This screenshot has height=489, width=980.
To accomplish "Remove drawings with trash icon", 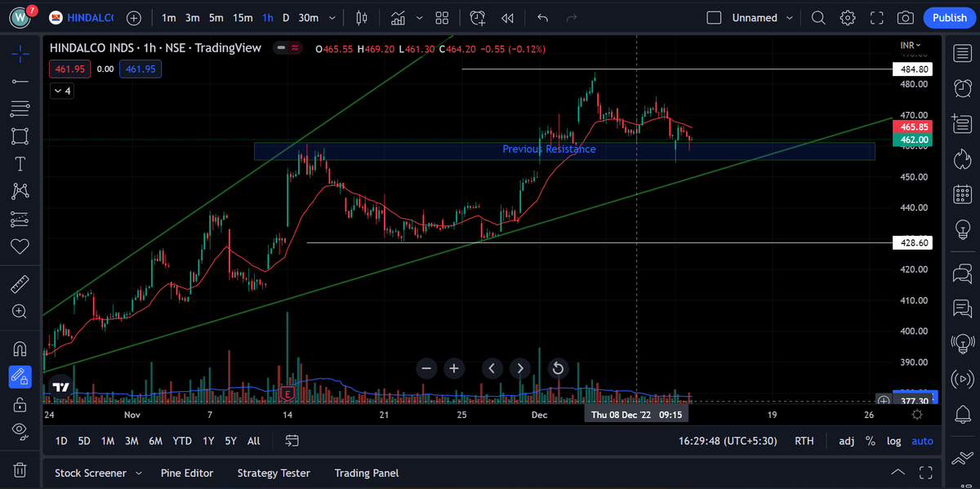I will pos(20,470).
